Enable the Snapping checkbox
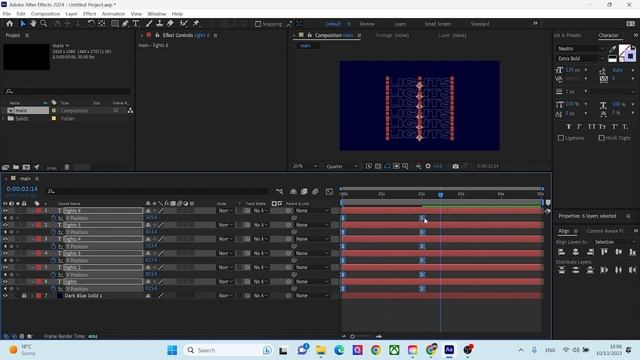 (258, 24)
